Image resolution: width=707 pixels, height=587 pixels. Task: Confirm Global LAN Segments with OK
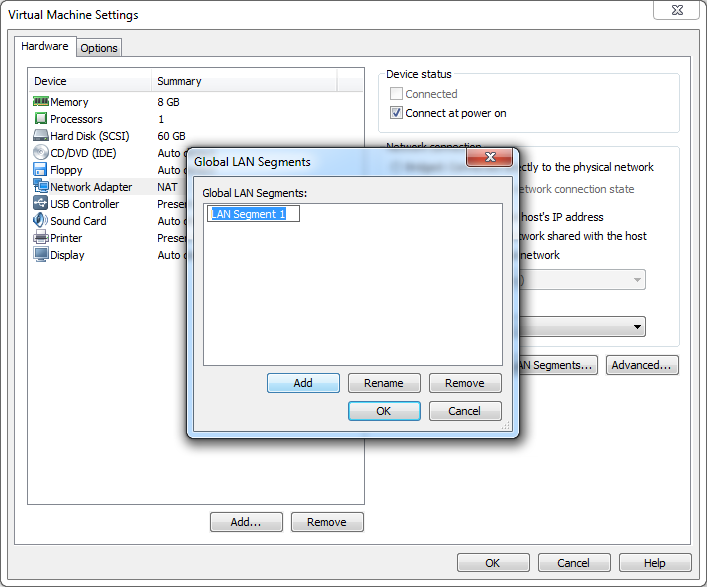pos(384,411)
